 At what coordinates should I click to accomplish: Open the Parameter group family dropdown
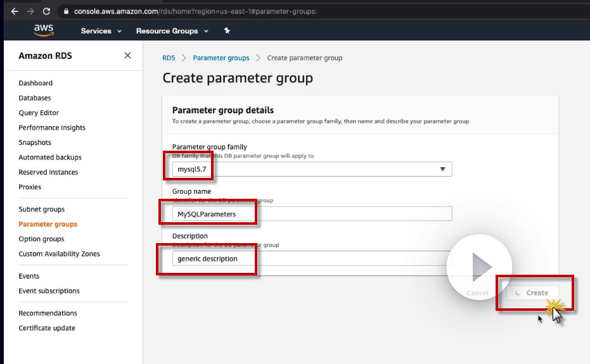click(312, 169)
